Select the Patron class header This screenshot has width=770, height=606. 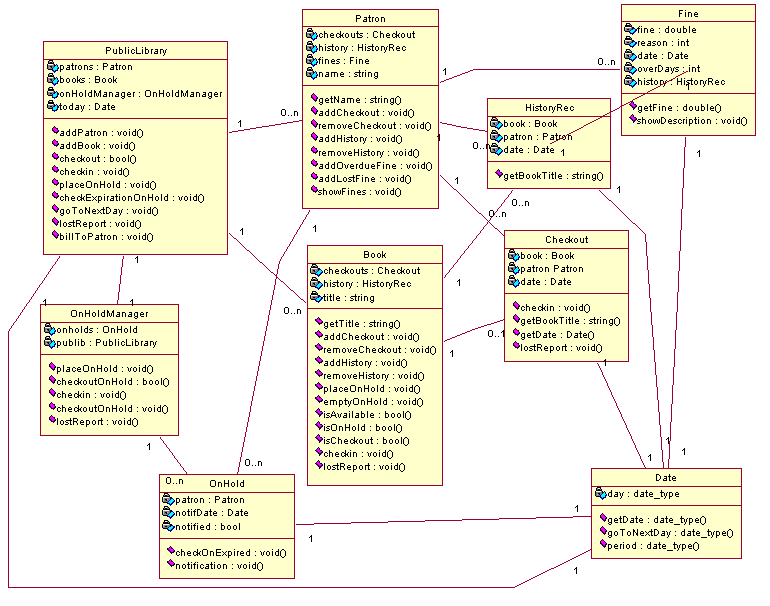point(370,19)
